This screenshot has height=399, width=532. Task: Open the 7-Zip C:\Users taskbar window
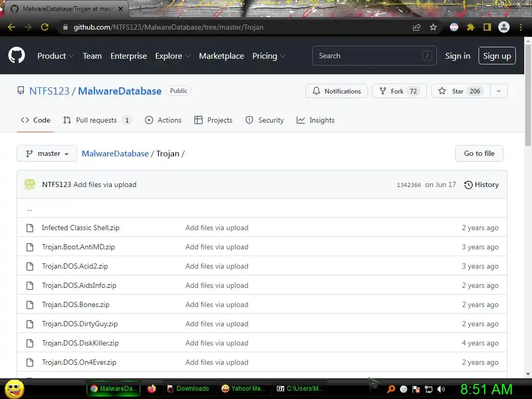point(300,389)
